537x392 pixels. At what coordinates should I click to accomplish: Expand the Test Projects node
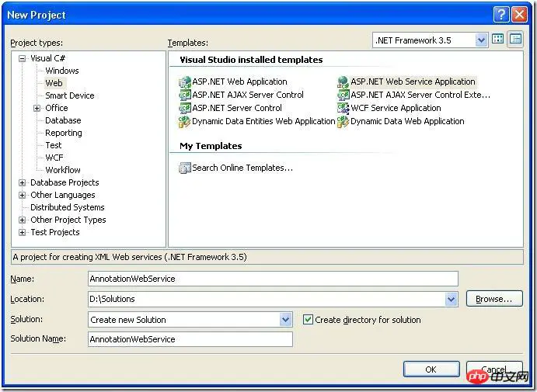pyautogui.click(x=23, y=232)
